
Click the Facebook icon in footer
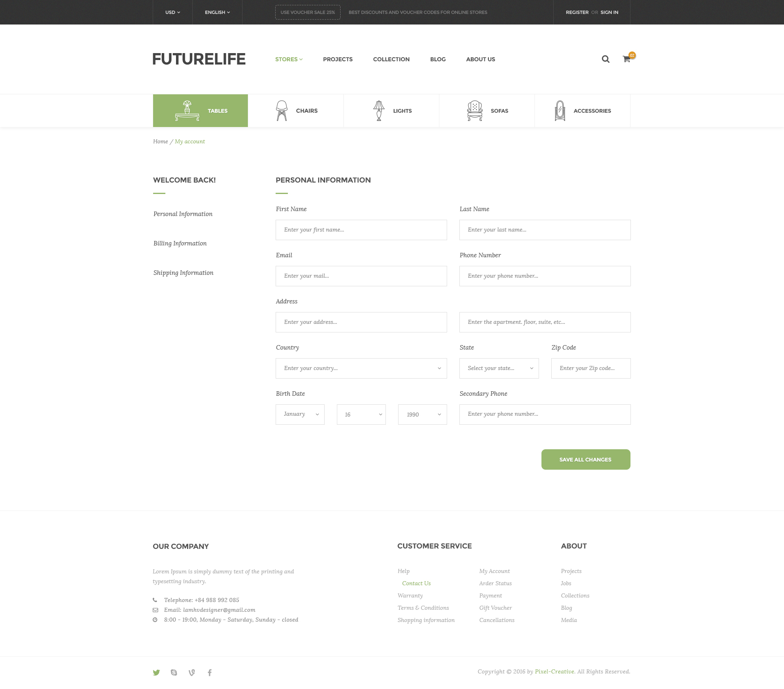(x=209, y=672)
